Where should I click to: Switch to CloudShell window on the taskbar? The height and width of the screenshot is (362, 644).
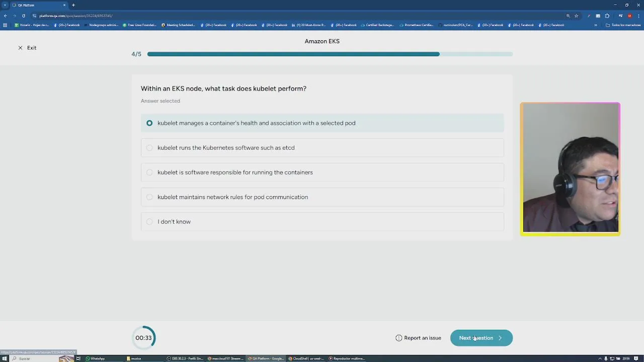click(x=306, y=358)
